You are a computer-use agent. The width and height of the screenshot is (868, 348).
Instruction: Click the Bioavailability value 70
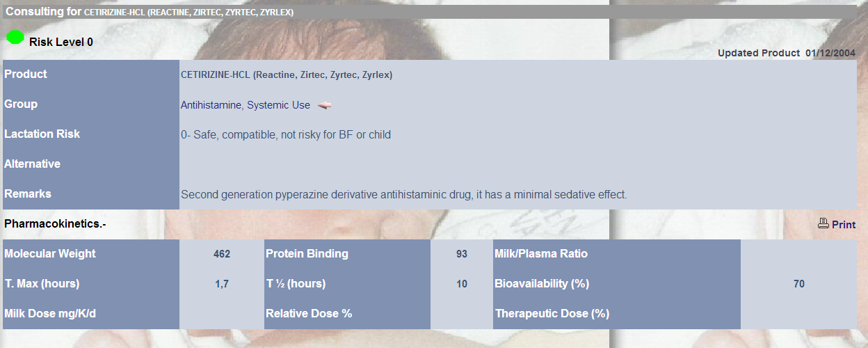798,284
